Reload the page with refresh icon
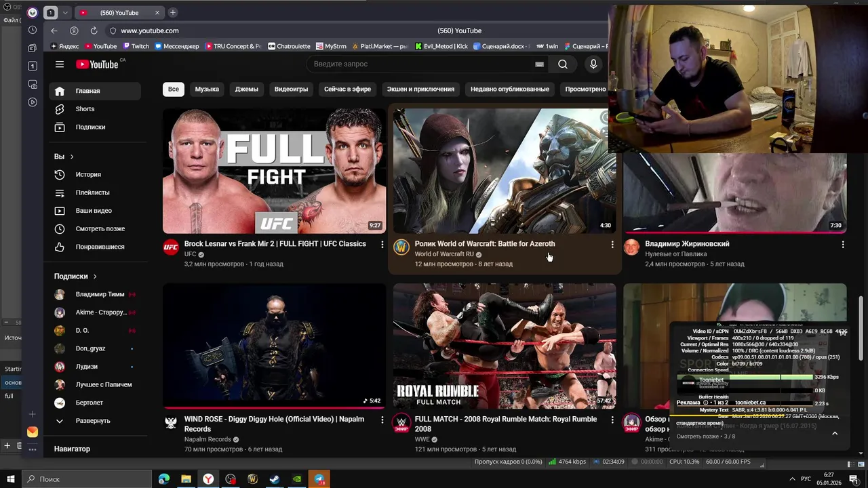868x488 pixels. click(94, 30)
